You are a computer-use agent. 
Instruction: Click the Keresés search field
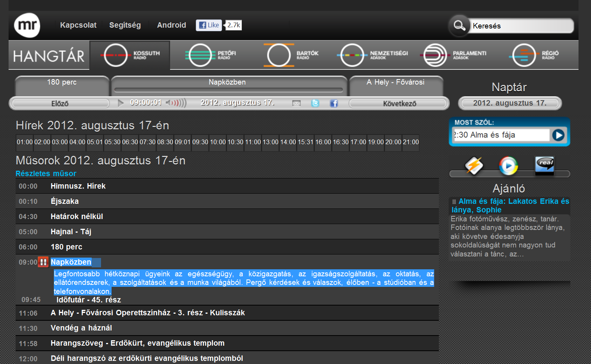520,26
